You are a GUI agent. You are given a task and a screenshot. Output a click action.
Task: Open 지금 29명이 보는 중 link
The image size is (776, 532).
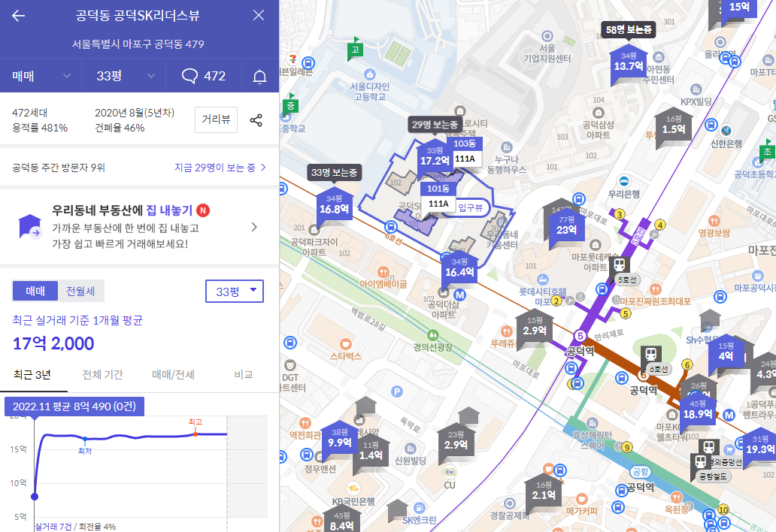click(220, 168)
